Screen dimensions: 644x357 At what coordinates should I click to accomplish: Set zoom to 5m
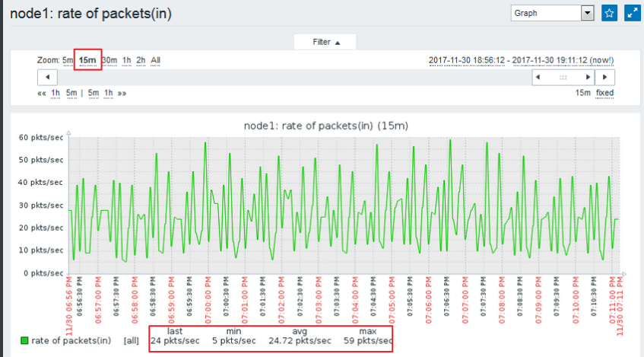[68, 60]
